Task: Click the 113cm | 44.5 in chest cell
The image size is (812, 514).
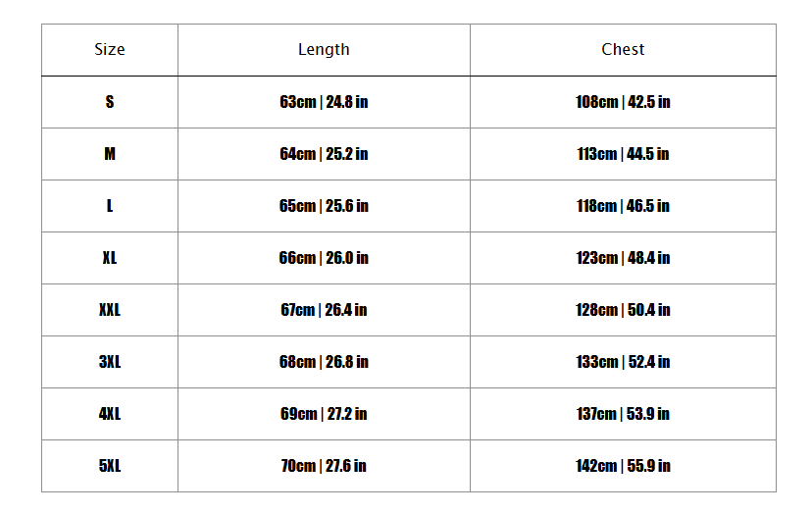Action: click(623, 154)
